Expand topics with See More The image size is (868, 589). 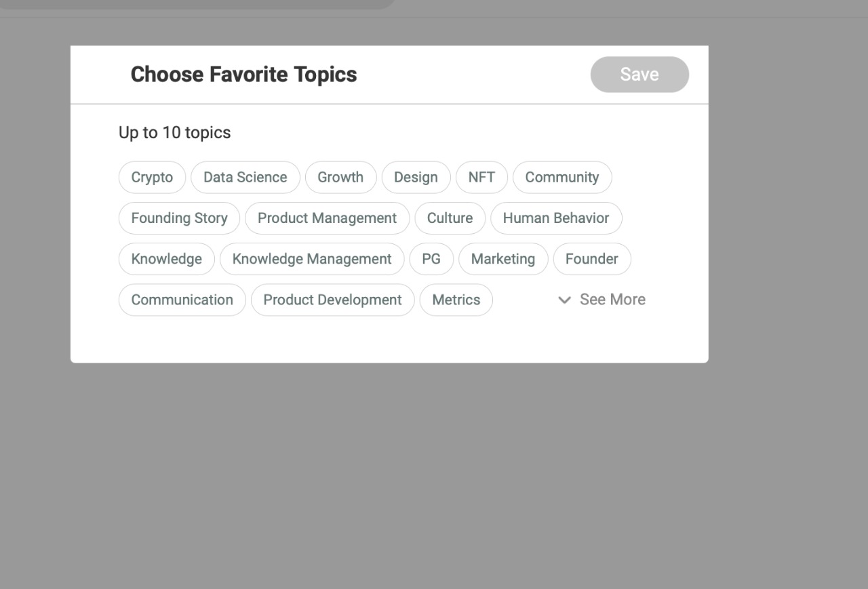coord(601,300)
